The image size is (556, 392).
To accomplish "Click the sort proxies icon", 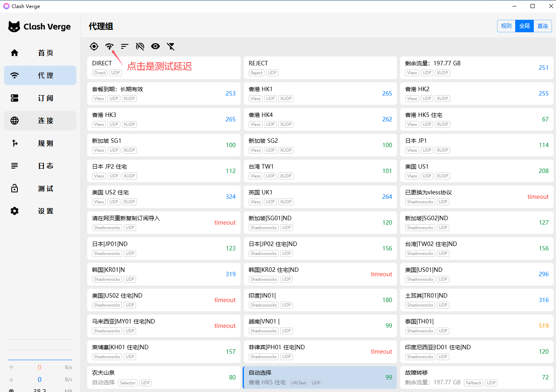I will pos(124,46).
